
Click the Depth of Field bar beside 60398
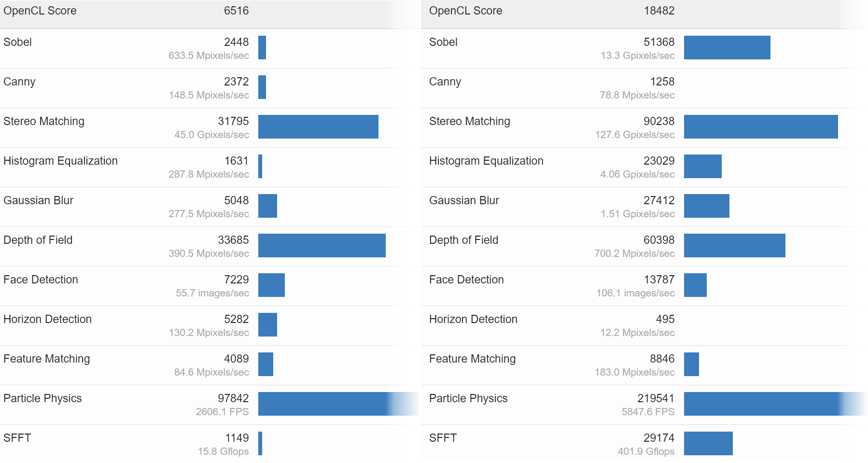pos(734,246)
